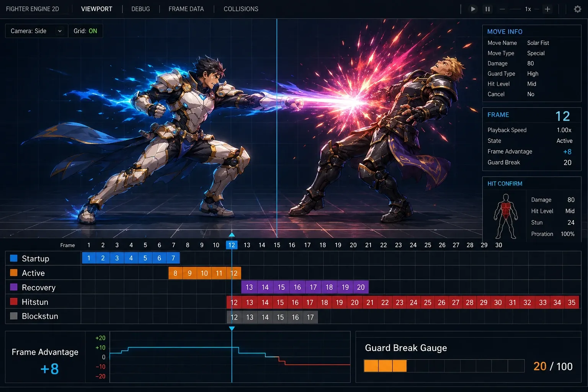
Task: Increase playback speed with plus icon
Action: [x=547, y=9]
